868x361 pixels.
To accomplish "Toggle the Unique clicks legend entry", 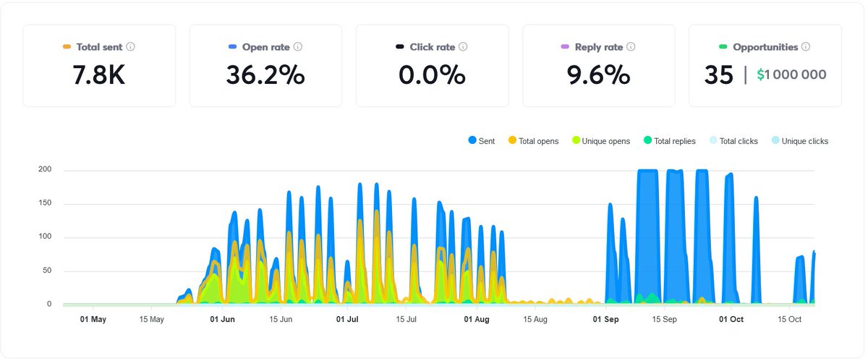I will click(799, 141).
